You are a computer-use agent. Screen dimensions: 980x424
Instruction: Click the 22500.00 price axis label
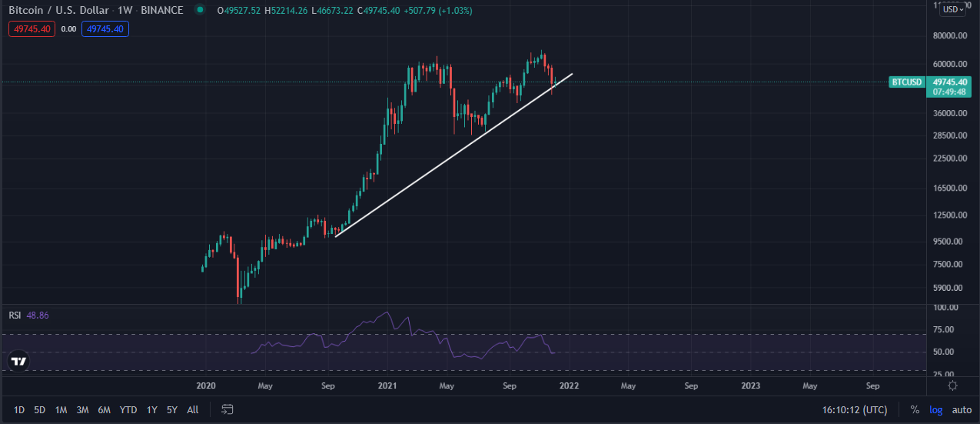[950, 159]
